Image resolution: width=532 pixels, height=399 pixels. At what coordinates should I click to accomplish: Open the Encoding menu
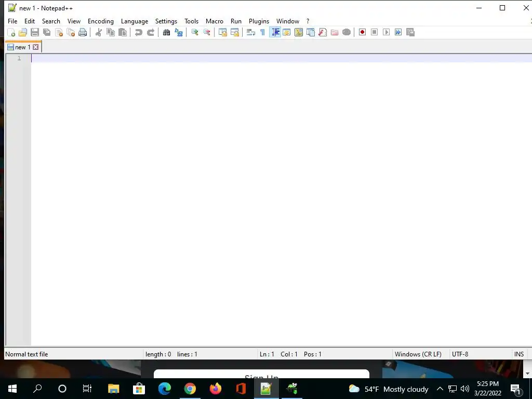point(101,21)
